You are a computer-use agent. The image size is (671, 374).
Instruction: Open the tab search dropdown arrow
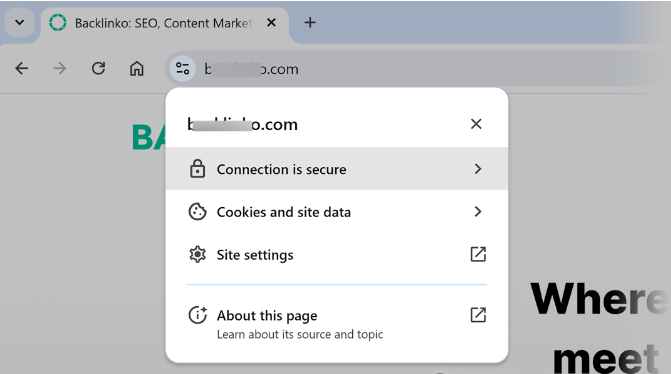[20, 23]
